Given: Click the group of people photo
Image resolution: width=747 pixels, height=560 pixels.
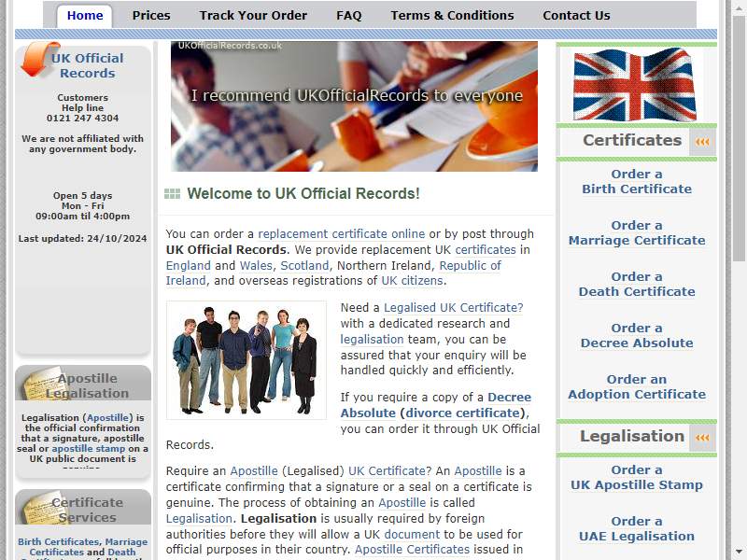Looking at the screenshot, I should click(247, 360).
